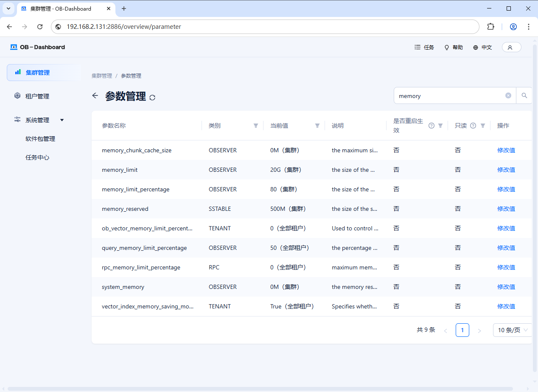
Task: Go to 任务中心 in the sidebar
Action: [x=37, y=157]
